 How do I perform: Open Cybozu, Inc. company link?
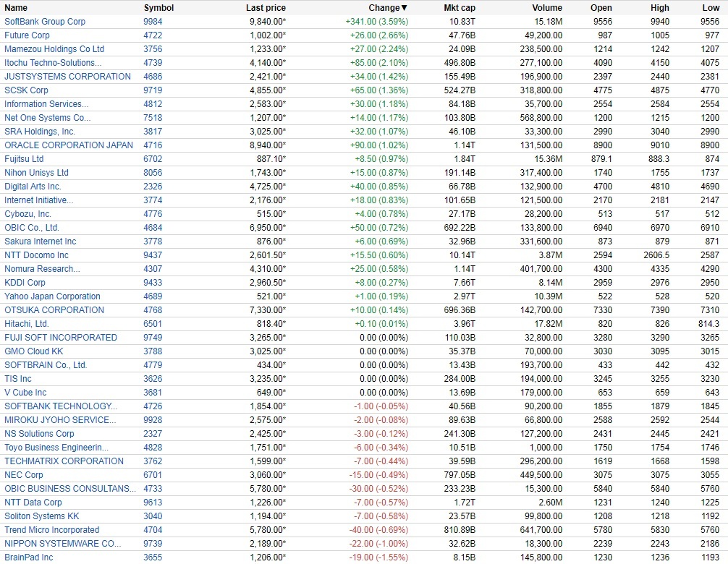point(27,214)
